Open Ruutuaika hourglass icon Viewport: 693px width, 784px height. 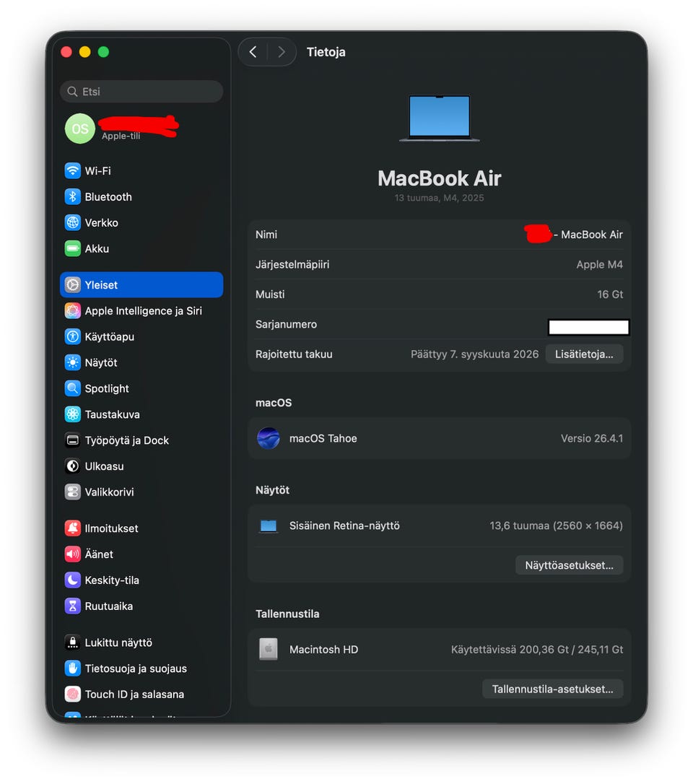point(72,606)
